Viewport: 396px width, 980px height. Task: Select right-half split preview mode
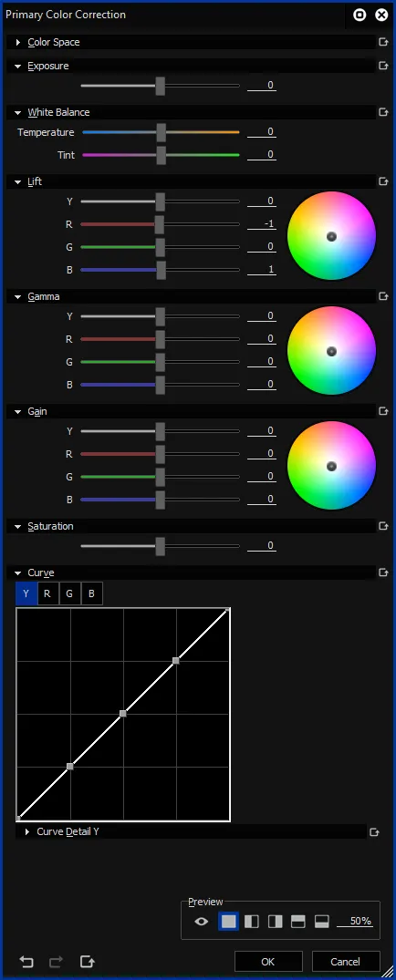[x=275, y=922]
